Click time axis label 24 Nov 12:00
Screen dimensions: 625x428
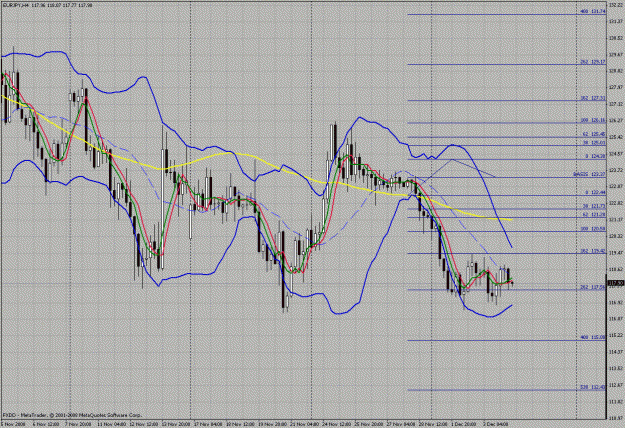point(334,424)
